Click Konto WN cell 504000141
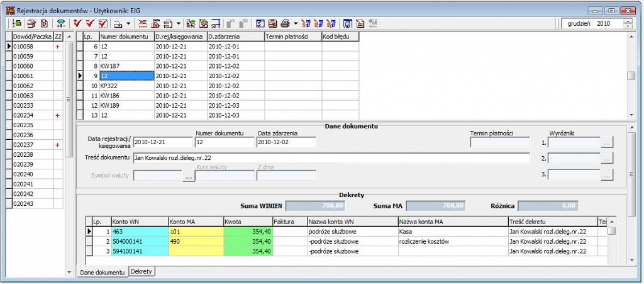Screen dimensions: 644x284 click(x=140, y=241)
